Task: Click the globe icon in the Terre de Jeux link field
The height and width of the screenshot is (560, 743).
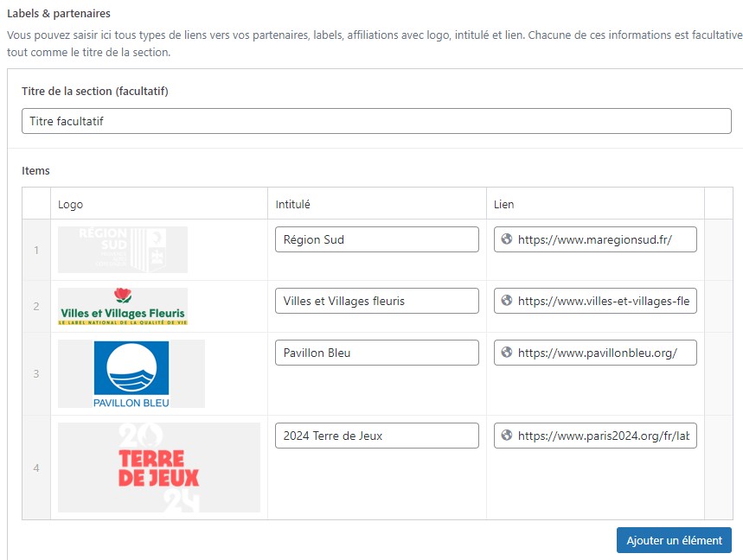Action: (x=507, y=436)
